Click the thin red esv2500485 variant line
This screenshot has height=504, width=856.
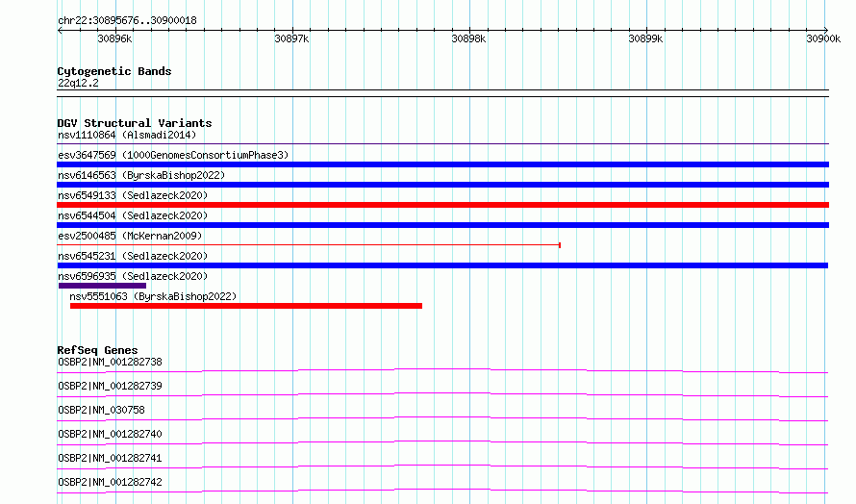[x=309, y=245]
